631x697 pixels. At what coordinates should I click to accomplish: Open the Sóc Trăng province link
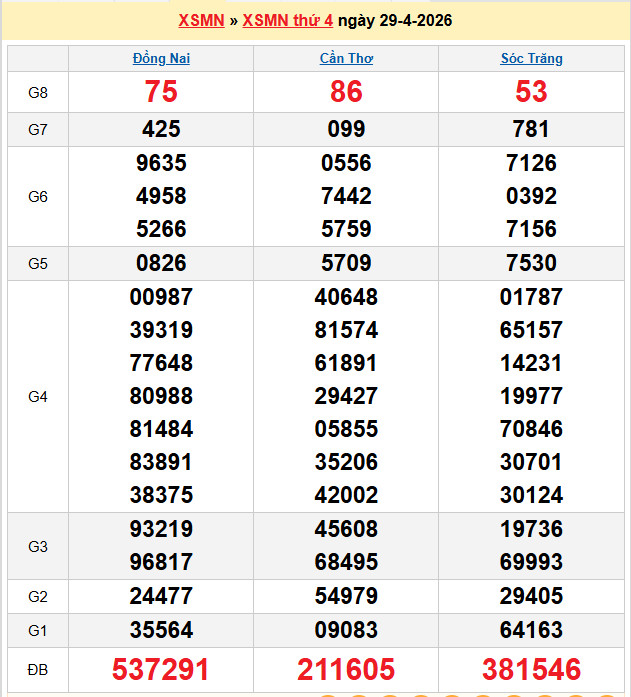531,58
